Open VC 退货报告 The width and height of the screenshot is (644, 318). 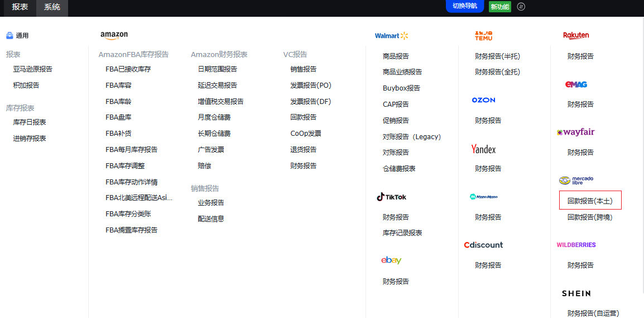pos(303,149)
